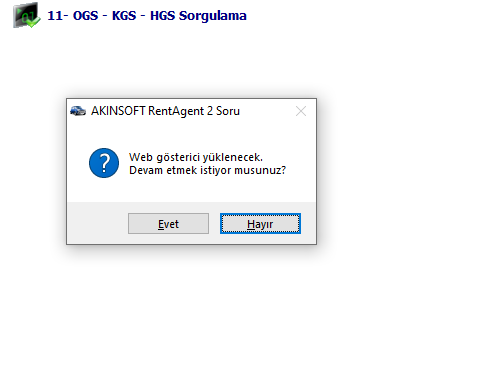Click the "RentAgent 2" text in the title bar
Viewport: 485px width, 366px height.
[180, 111]
